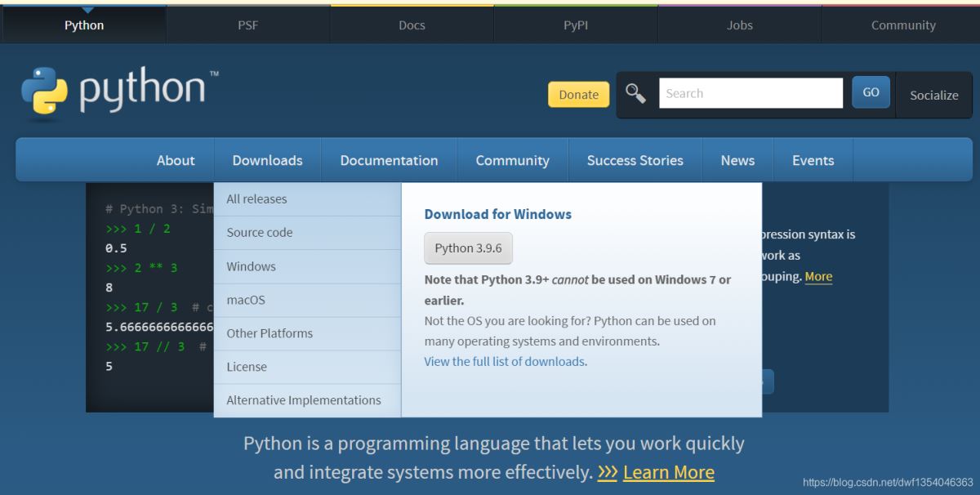Viewport: 980px width, 495px height.
Task: Choose Source code in Downloads menu
Action: tap(259, 233)
